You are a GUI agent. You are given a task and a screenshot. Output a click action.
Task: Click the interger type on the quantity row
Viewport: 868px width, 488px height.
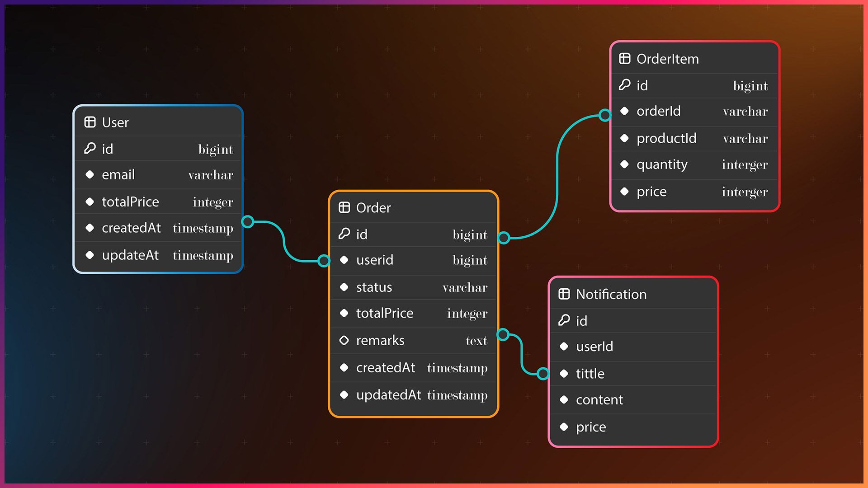(745, 165)
